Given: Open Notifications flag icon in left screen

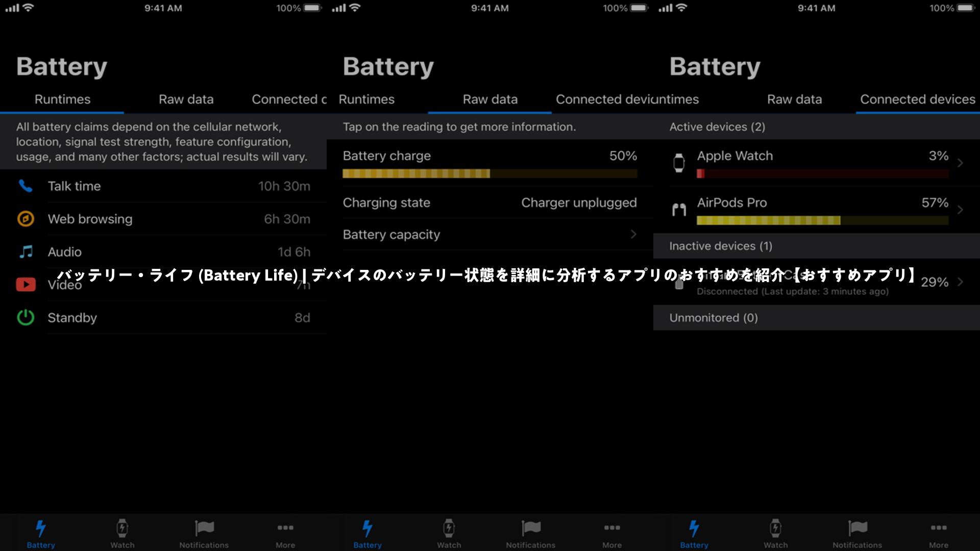Looking at the screenshot, I should pyautogui.click(x=204, y=528).
